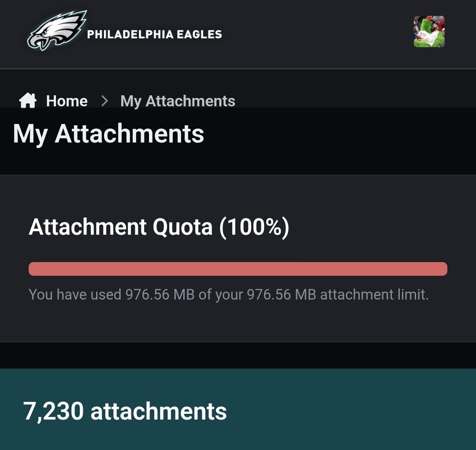Click the My Attachments page heading
The height and width of the screenshot is (450, 476).
pos(108,133)
